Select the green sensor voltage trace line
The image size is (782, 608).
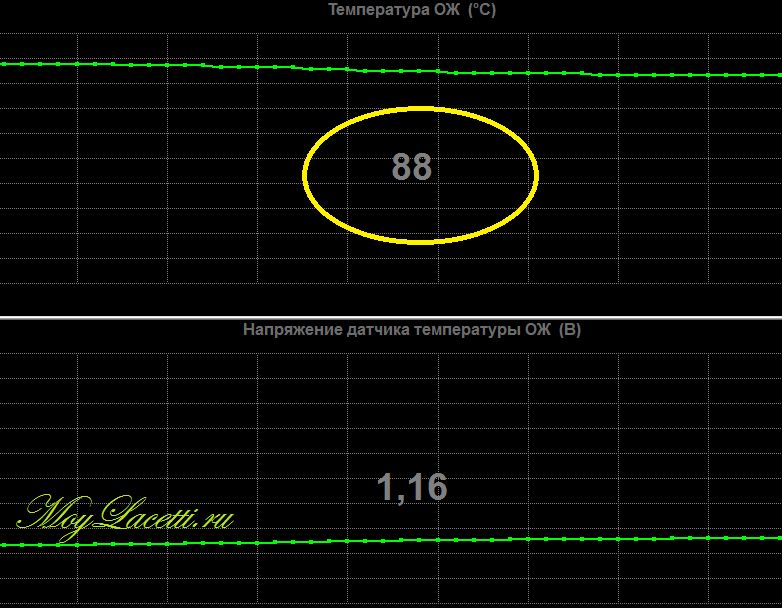pos(391,541)
